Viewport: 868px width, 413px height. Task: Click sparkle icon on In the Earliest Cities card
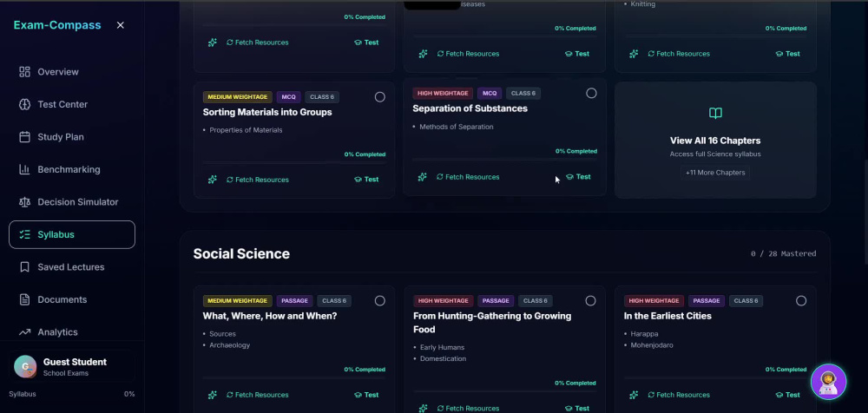click(634, 395)
